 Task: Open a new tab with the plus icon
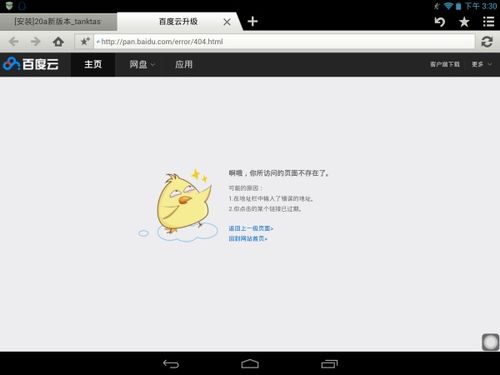click(253, 21)
